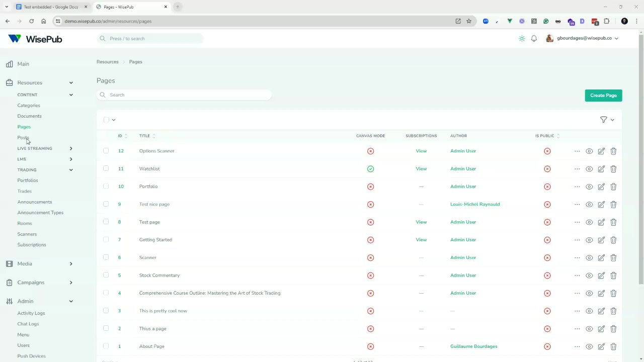Screen dimensions: 644x362
Task: Open the user account dropdown
Action: pos(584,38)
